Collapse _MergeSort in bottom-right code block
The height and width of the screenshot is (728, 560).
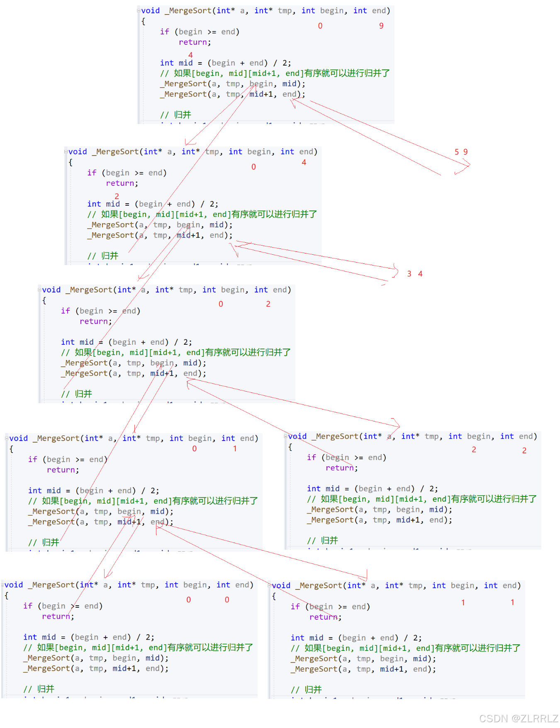click(269, 586)
